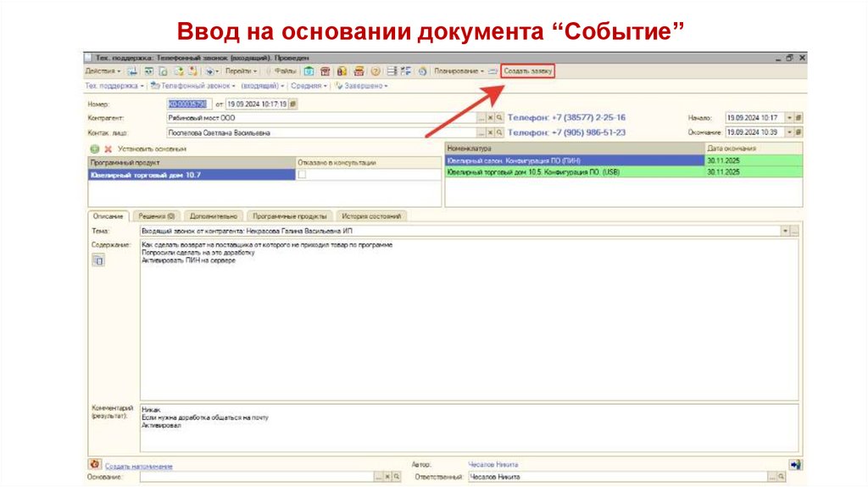Click the calendar icon next to Номер date

click(292, 104)
